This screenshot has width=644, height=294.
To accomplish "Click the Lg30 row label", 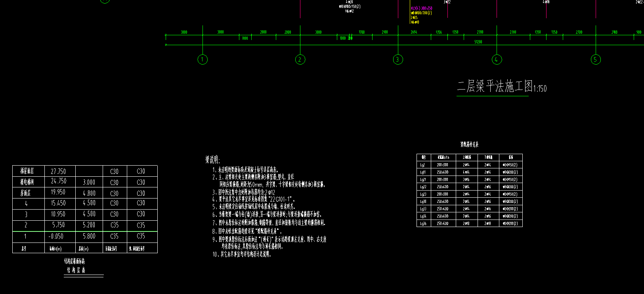I will pyautogui.click(x=423, y=202).
